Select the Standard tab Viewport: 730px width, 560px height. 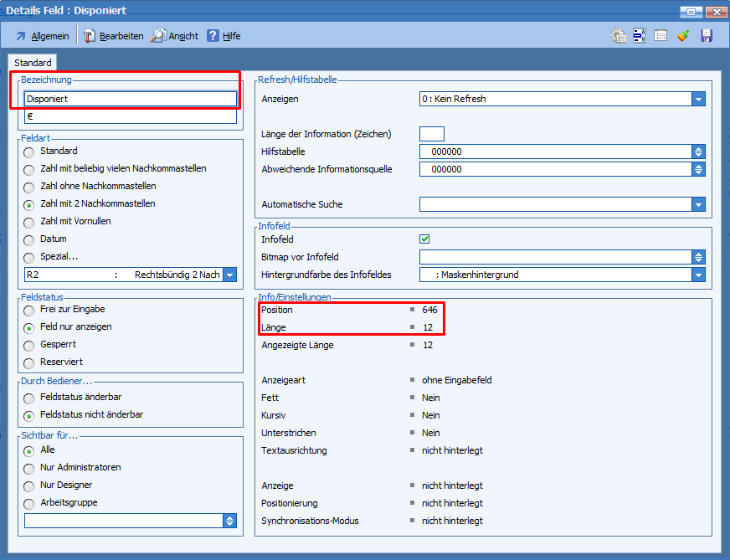[x=33, y=63]
